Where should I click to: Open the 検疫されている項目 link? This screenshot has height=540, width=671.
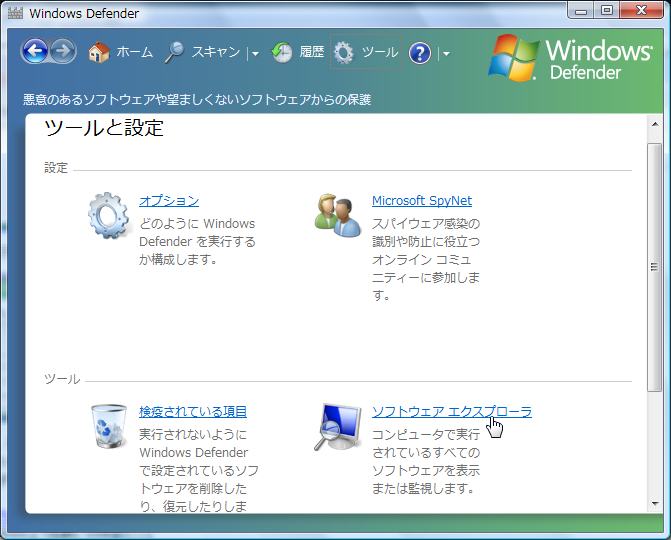pos(193,411)
